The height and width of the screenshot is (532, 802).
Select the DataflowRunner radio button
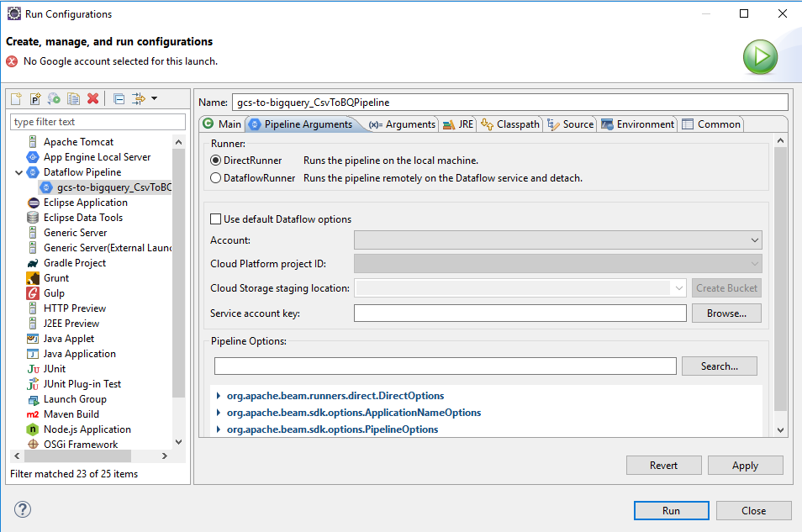216,178
